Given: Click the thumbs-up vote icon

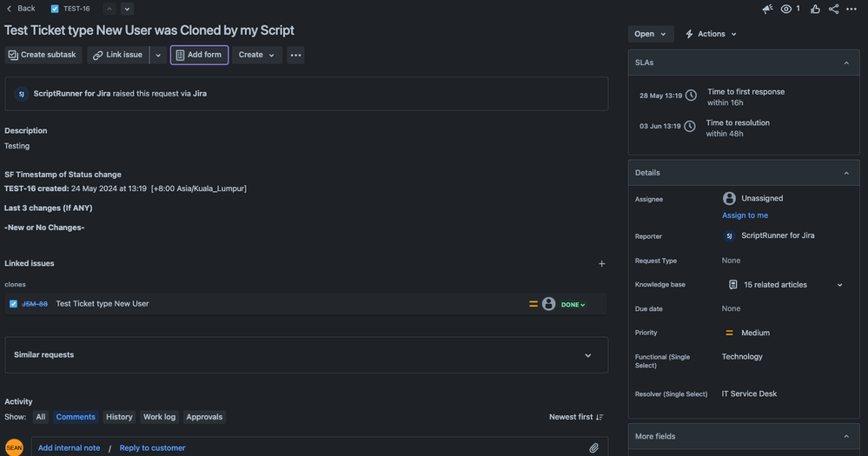Looking at the screenshot, I should click(x=815, y=9).
